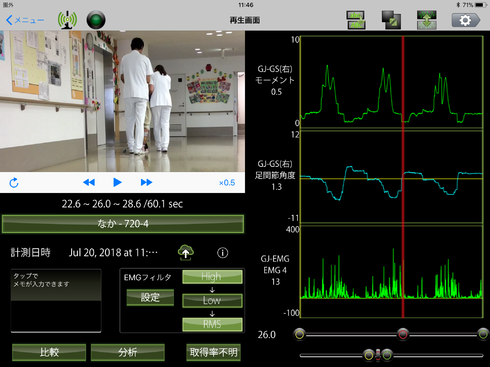Image resolution: width=490 pixels, height=367 pixels.
Task: Go back to the メニュー screen
Action: (25, 20)
